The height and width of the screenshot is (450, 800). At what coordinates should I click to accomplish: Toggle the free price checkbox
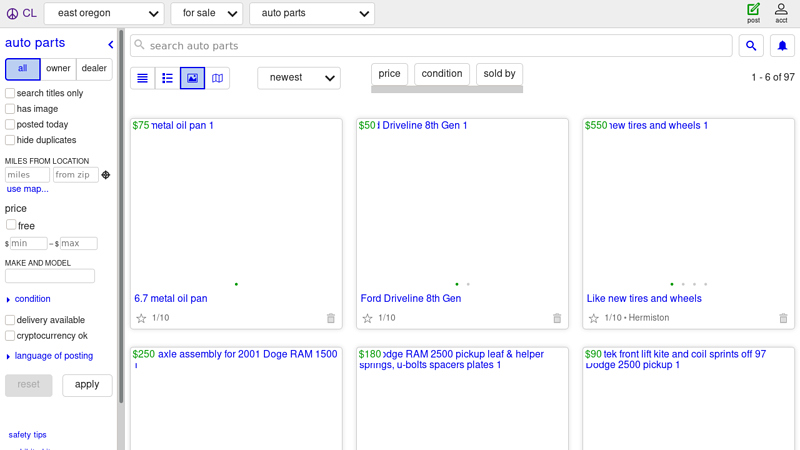(11, 226)
